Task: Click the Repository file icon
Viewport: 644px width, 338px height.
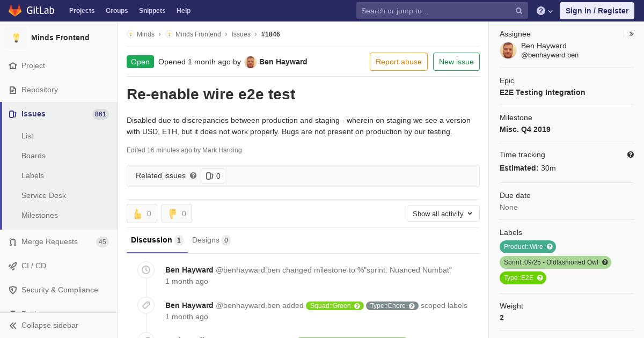Action: 13,90
